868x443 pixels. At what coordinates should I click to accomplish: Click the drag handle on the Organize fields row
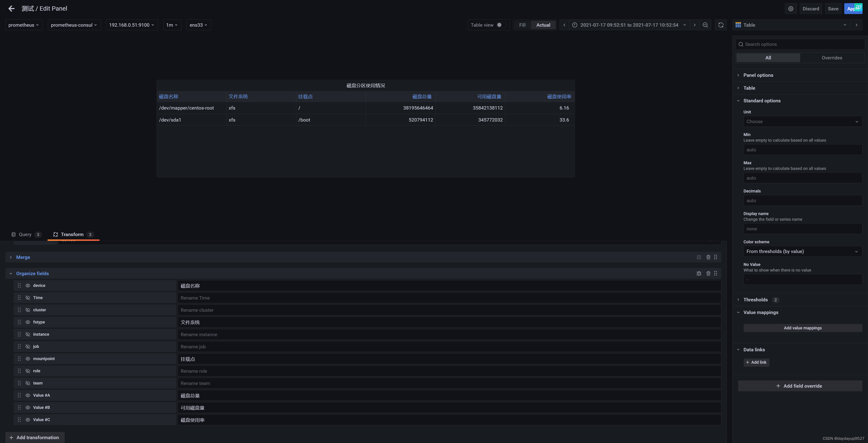715,273
